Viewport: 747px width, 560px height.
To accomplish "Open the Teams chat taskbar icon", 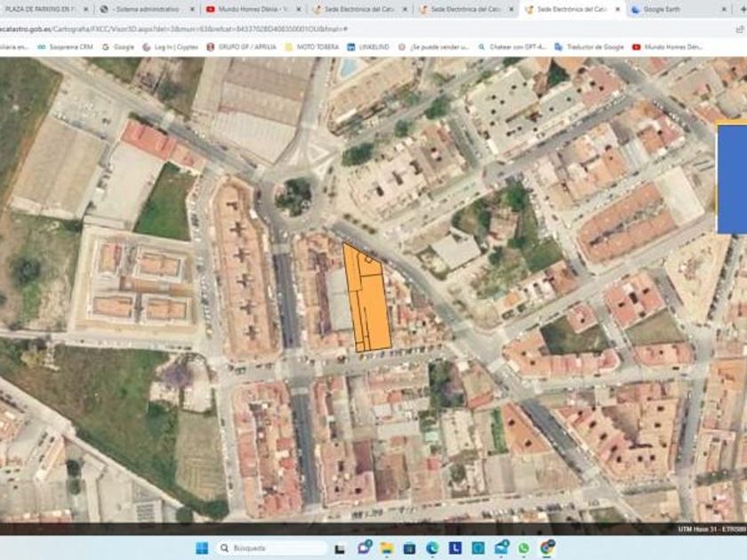I will click(364, 548).
